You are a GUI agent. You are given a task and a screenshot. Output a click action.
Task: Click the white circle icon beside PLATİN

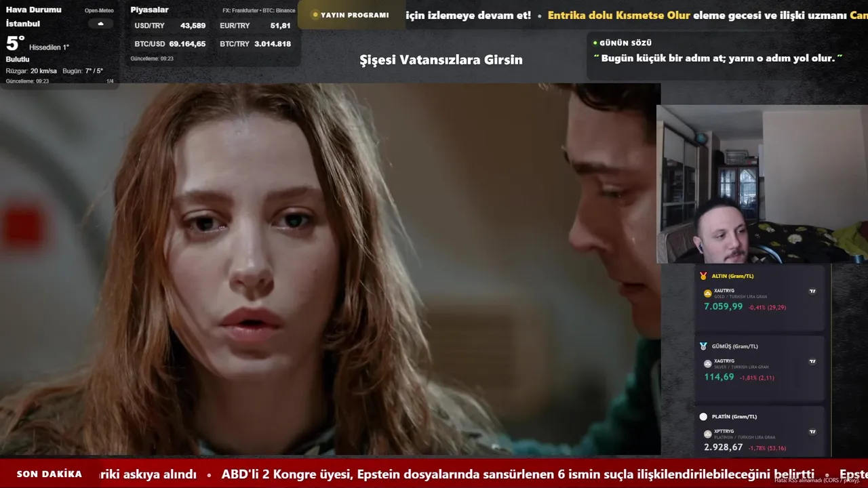click(x=703, y=417)
